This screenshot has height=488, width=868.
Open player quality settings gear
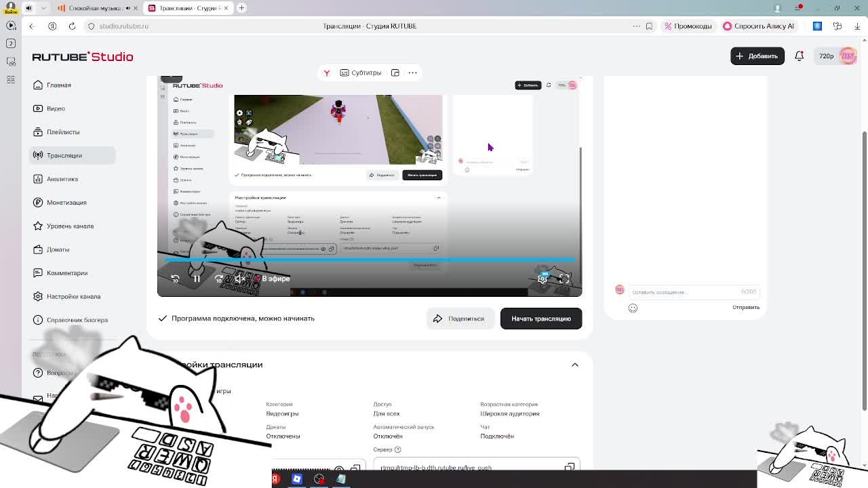coord(542,279)
